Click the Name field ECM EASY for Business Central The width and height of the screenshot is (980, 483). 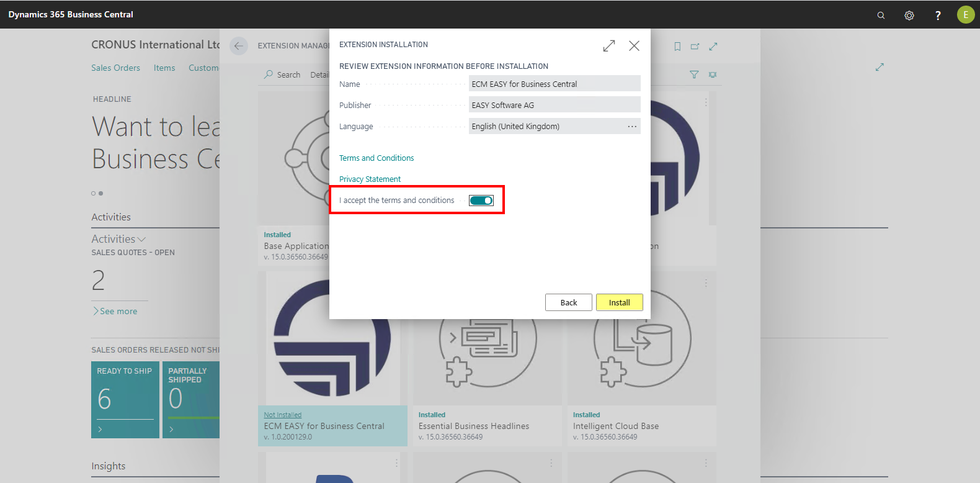pyautogui.click(x=555, y=84)
